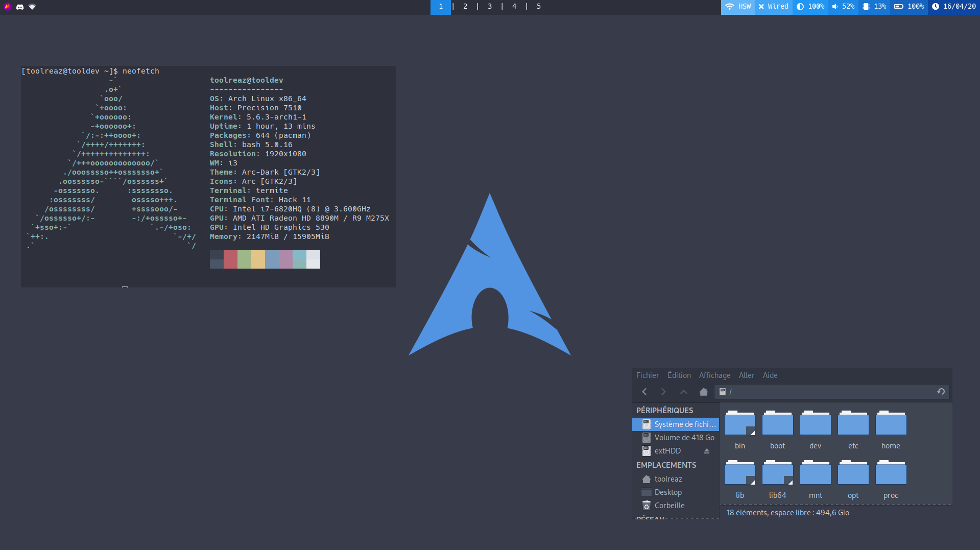Click 'OS: Arch Linux x86_64' in terminal

click(258, 99)
